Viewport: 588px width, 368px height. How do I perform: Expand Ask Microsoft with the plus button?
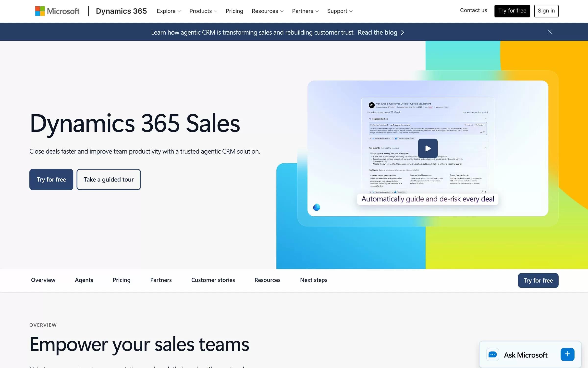(x=567, y=355)
